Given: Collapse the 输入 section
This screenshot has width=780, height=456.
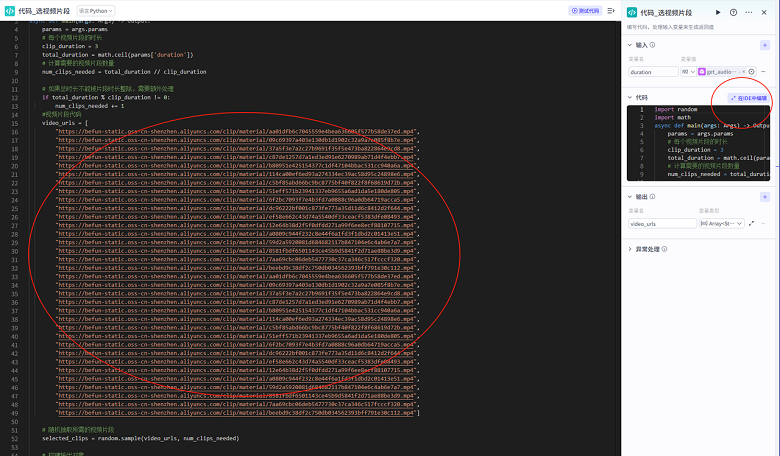Looking at the screenshot, I should [630, 45].
